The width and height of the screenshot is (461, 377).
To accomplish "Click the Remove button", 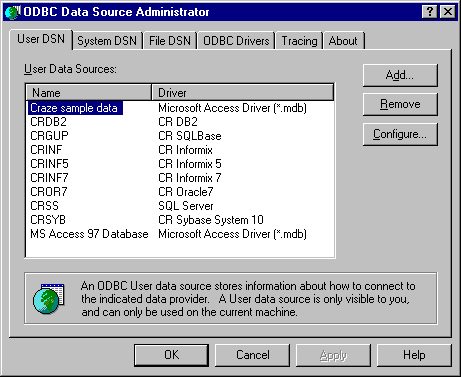I will click(400, 104).
